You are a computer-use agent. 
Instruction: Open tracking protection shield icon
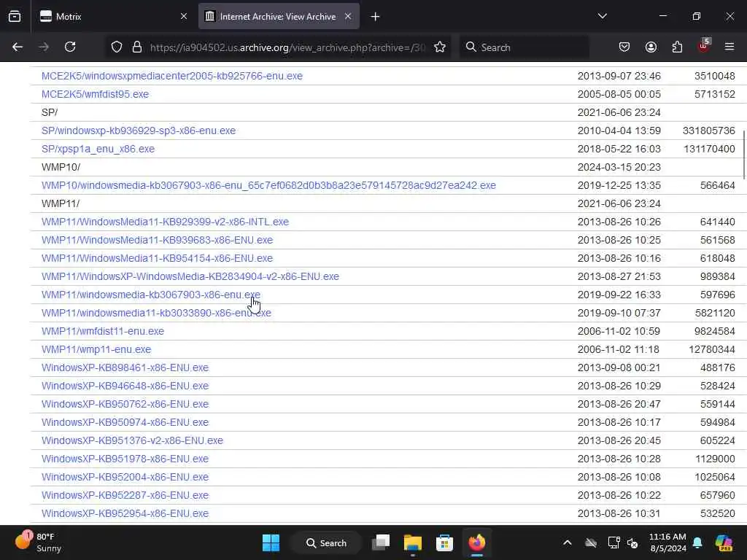pos(117,47)
